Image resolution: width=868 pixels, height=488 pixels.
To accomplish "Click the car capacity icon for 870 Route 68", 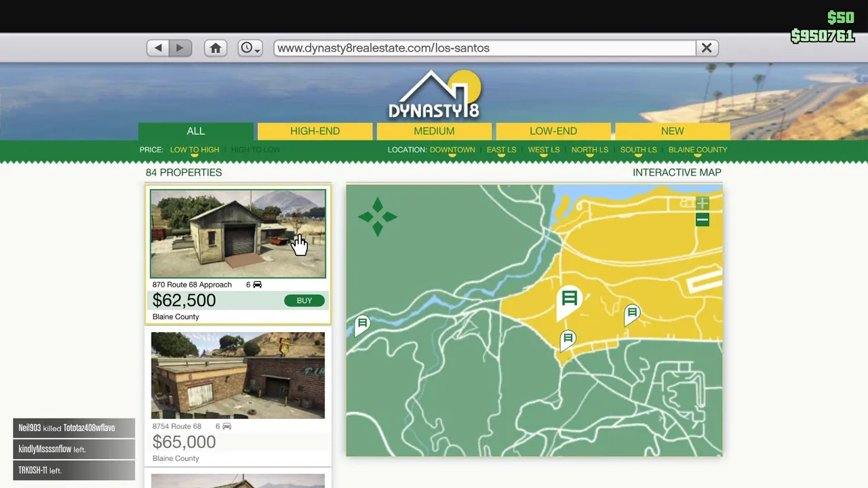I will click(257, 285).
